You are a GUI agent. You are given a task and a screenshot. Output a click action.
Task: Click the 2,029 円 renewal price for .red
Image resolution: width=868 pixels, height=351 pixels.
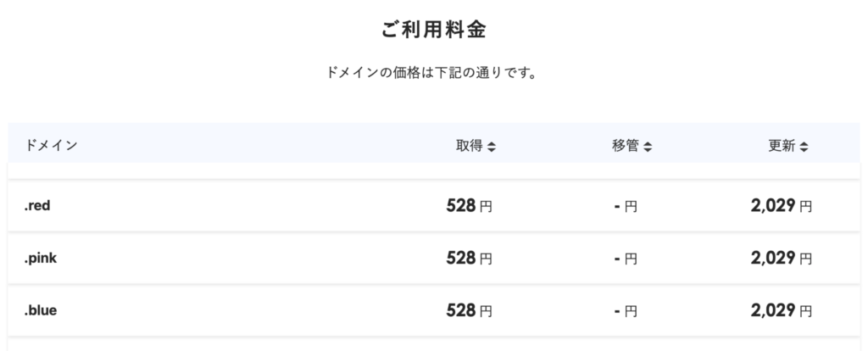point(781,205)
